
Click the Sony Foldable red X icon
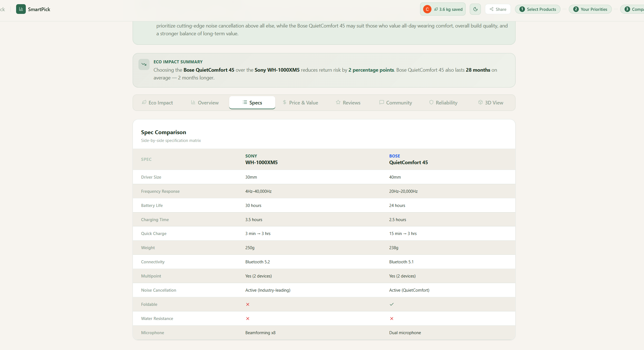click(248, 304)
